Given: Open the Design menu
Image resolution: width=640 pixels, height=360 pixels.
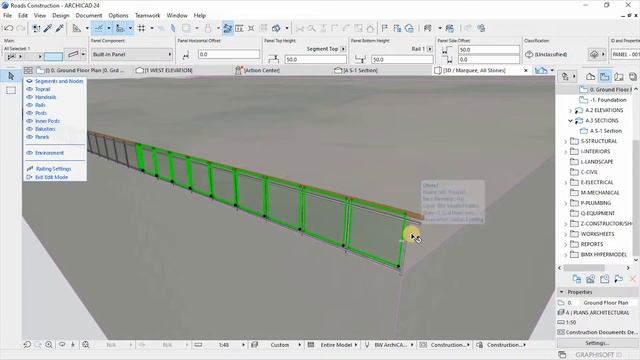Looking at the screenshot, I should 60,16.
